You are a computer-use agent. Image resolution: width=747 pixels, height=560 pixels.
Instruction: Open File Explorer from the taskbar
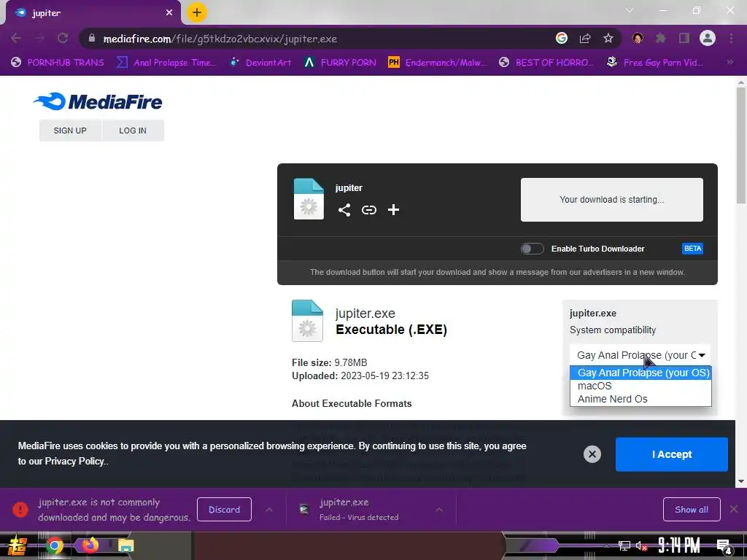point(125,545)
